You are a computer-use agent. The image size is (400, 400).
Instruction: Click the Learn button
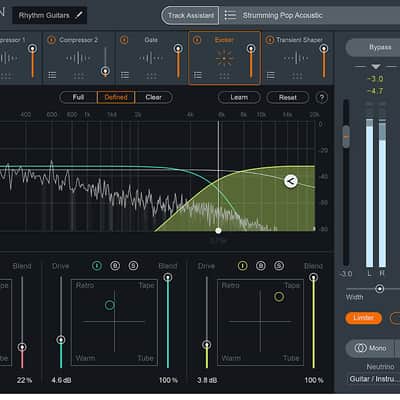[x=239, y=97]
